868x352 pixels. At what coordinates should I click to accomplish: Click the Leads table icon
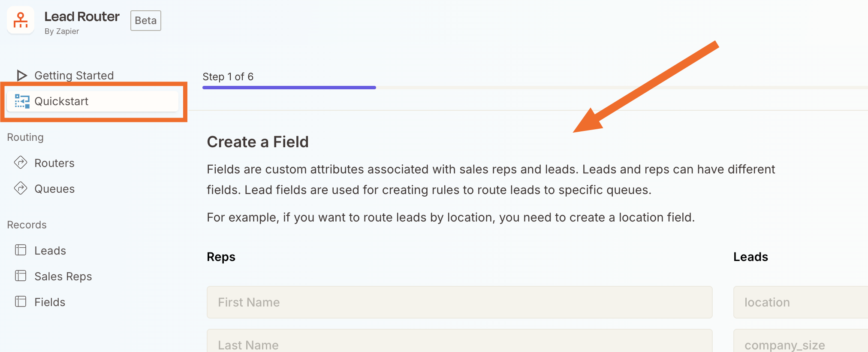tap(21, 250)
